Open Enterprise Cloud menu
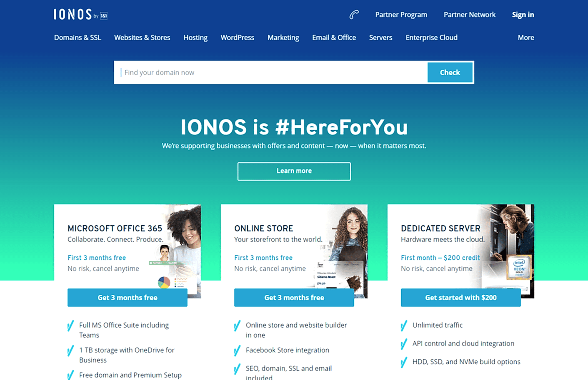 click(431, 37)
